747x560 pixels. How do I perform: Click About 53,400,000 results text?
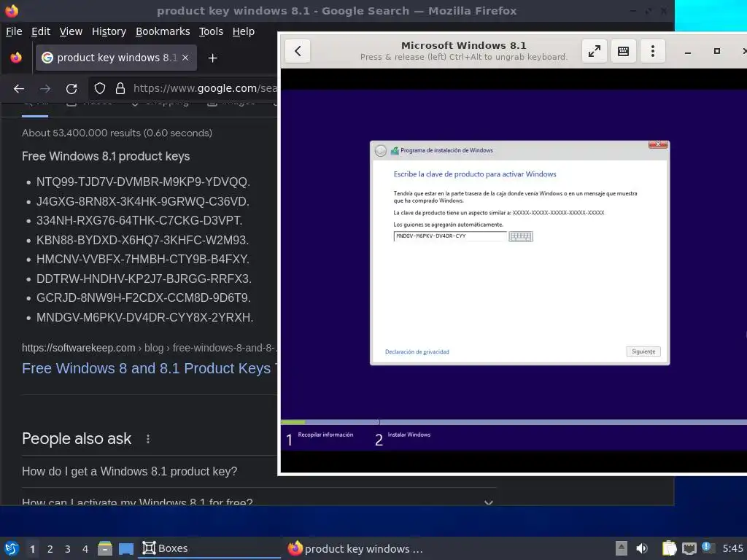point(117,133)
